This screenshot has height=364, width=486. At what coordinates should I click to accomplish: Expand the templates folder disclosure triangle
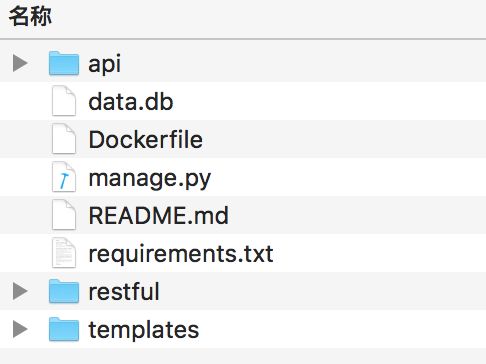(20, 329)
